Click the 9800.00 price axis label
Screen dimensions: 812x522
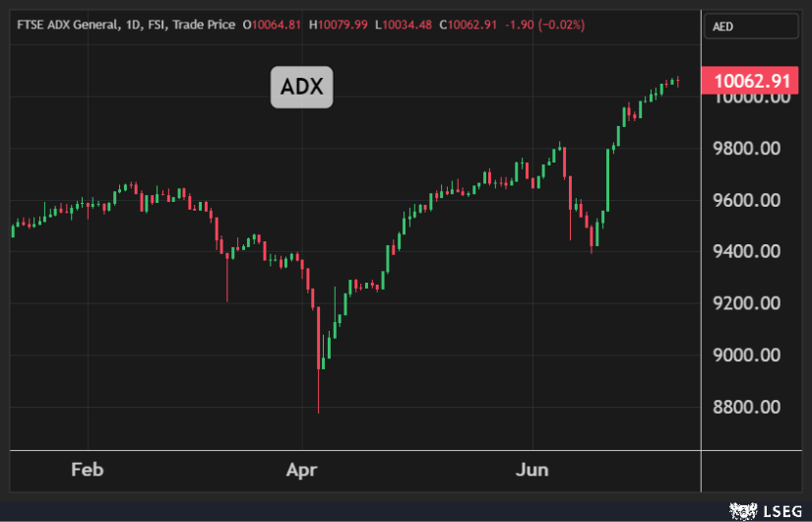pos(747,149)
